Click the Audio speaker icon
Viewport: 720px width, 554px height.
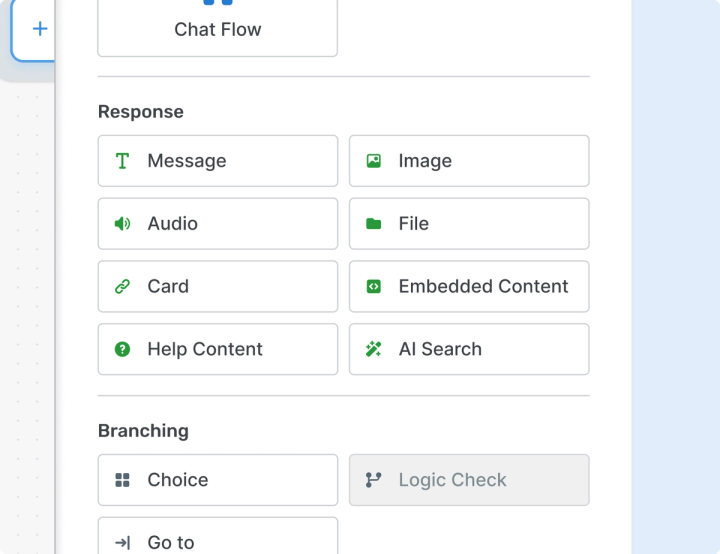pyautogui.click(x=122, y=224)
